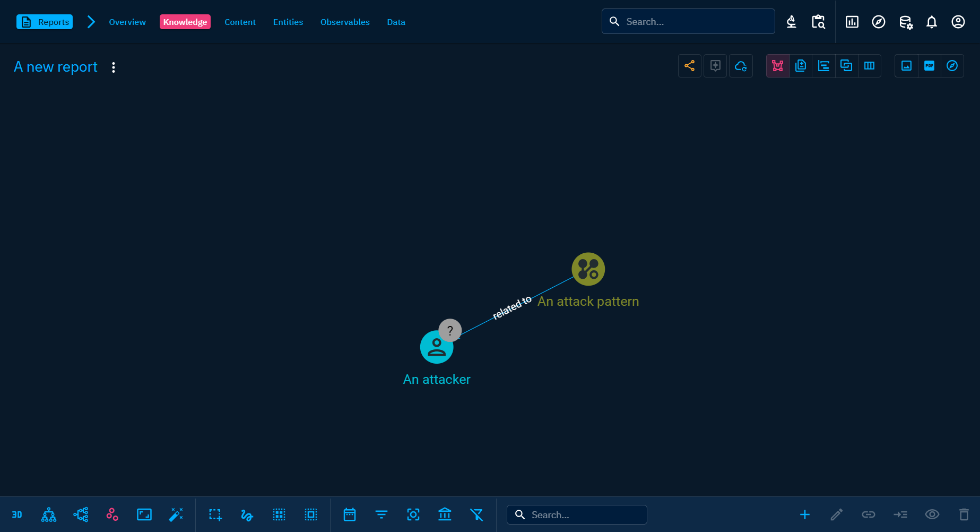Activate free-hand selection tool
980x532 pixels.
[x=247, y=514]
